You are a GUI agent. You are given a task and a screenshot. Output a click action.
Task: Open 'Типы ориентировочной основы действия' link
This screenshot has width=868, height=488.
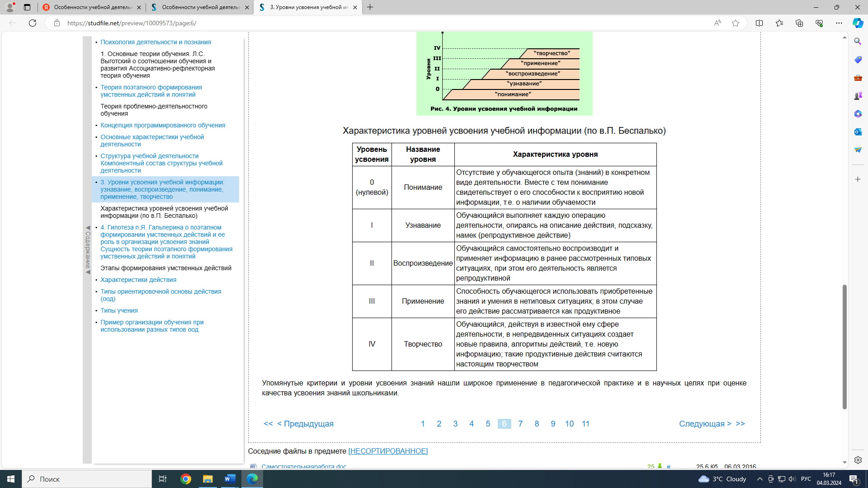pyautogui.click(x=160, y=295)
